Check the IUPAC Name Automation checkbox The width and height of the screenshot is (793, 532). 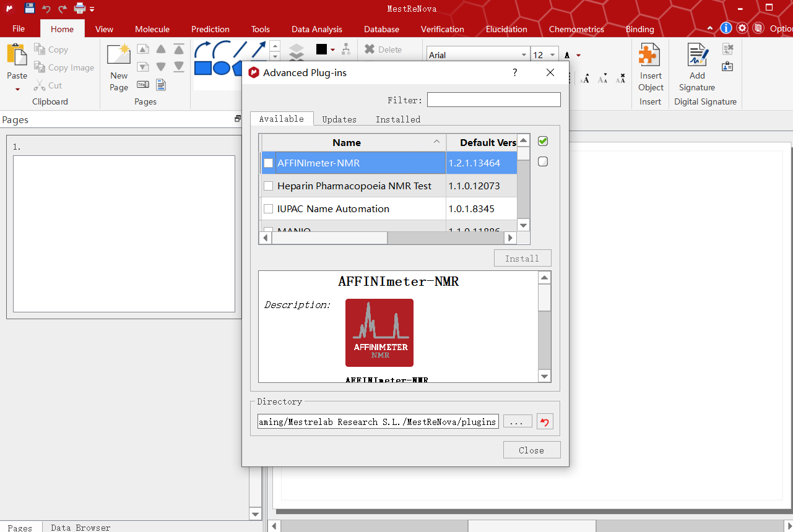(268, 209)
